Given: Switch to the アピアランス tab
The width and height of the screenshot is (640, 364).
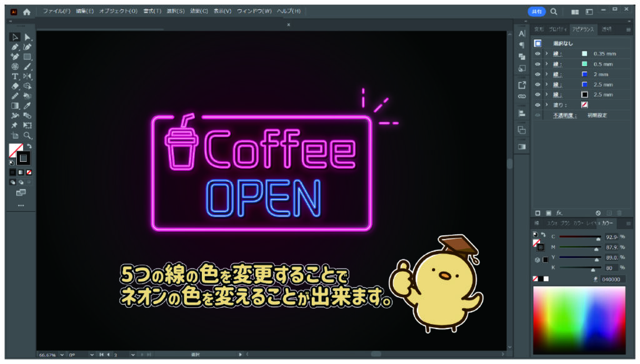Looking at the screenshot, I should click(583, 29).
